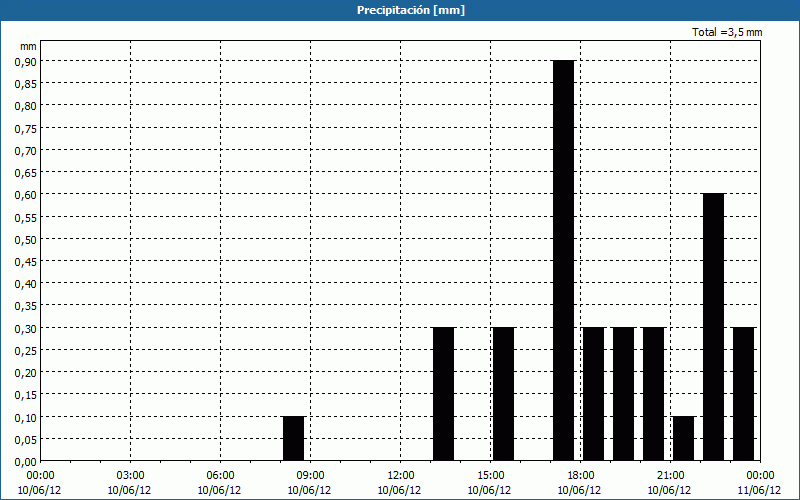The width and height of the screenshot is (800, 500).
Task: Click the mm unit label on the axis
Action: point(28,46)
